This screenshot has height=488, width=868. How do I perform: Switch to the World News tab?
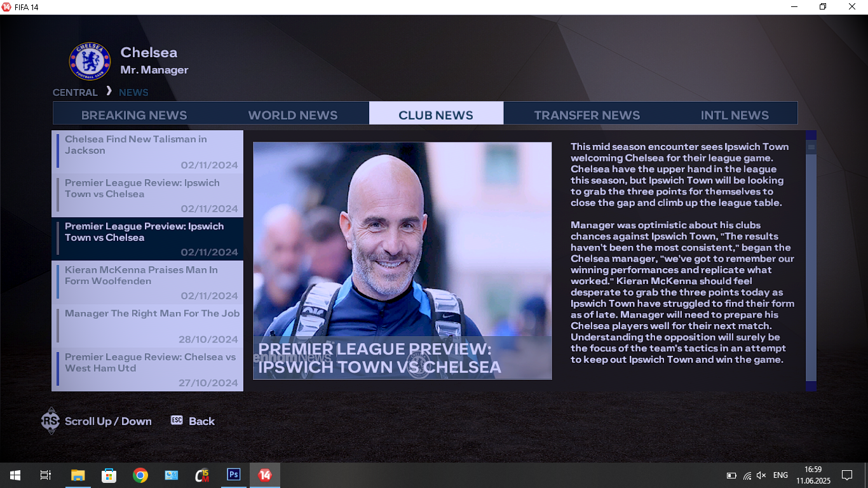pos(293,115)
